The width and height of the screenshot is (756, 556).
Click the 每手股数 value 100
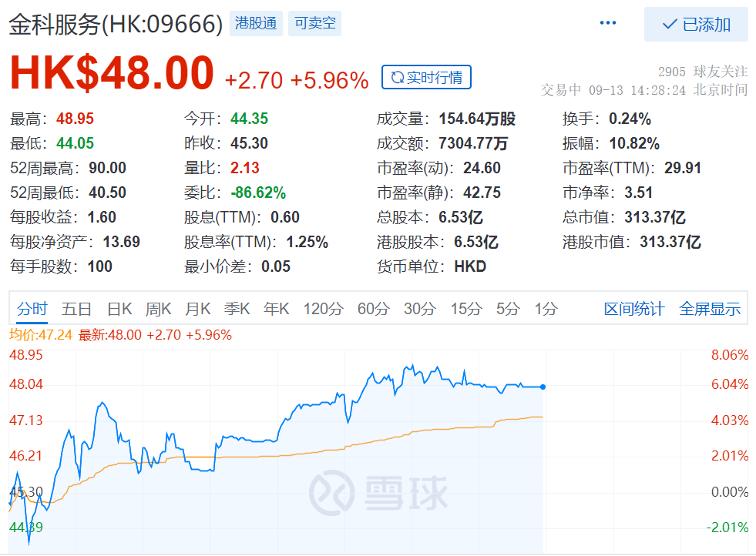[100, 266]
